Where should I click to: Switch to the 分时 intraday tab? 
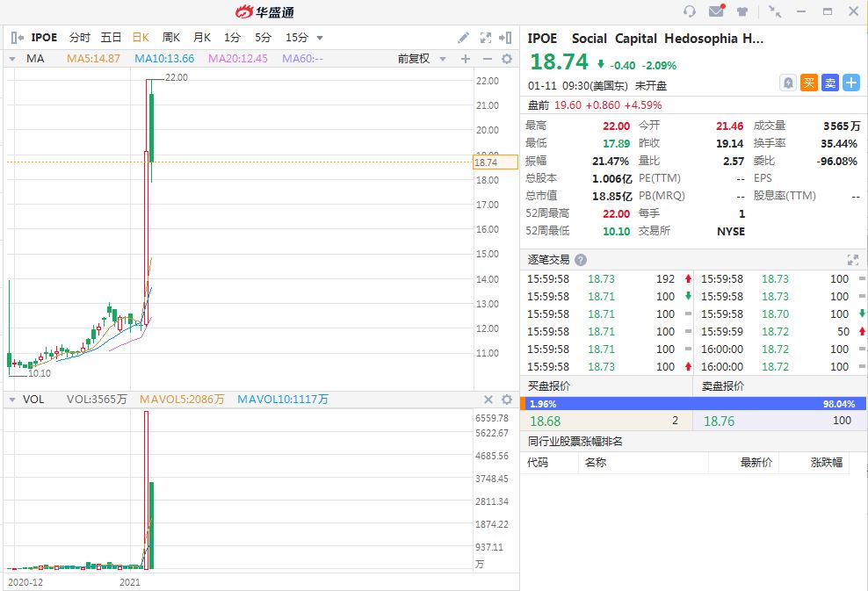pyautogui.click(x=80, y=38)
